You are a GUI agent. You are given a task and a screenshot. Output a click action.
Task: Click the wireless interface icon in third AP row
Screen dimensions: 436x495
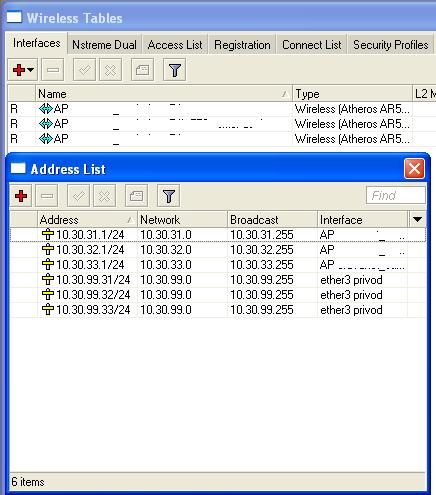(x=46, y=138)
